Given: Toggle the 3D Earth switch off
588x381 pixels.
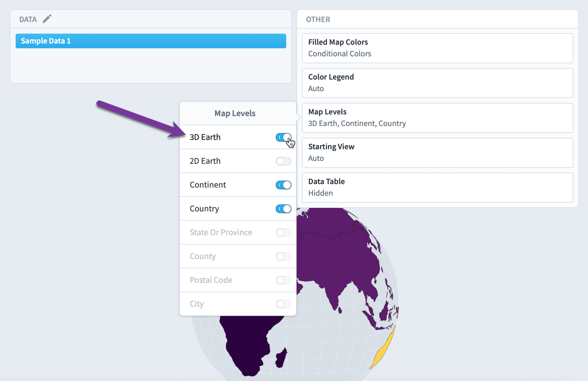Looking at the screenshot, I should pos(283,137).
